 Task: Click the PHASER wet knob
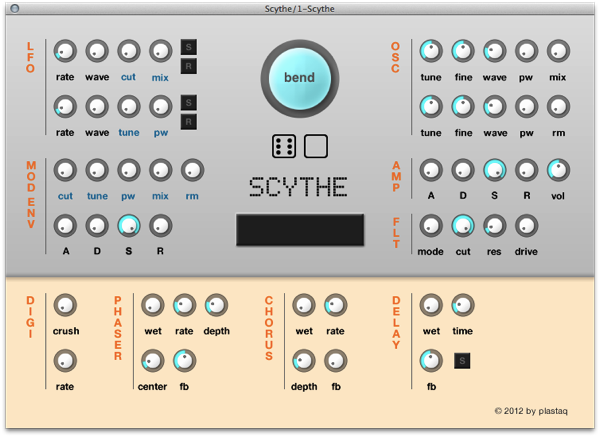coord(153,305)
